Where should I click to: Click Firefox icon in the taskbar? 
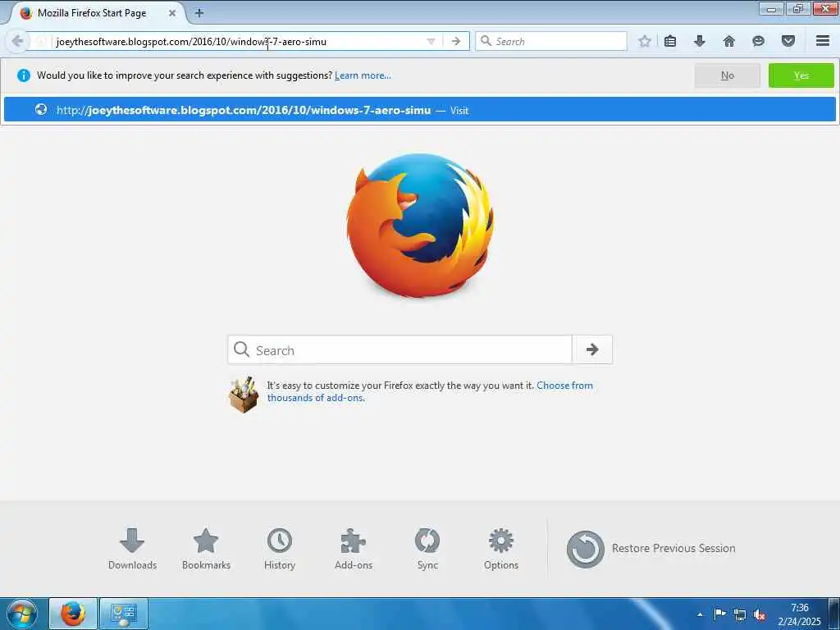pyautogui.click(x=73, y=614)
